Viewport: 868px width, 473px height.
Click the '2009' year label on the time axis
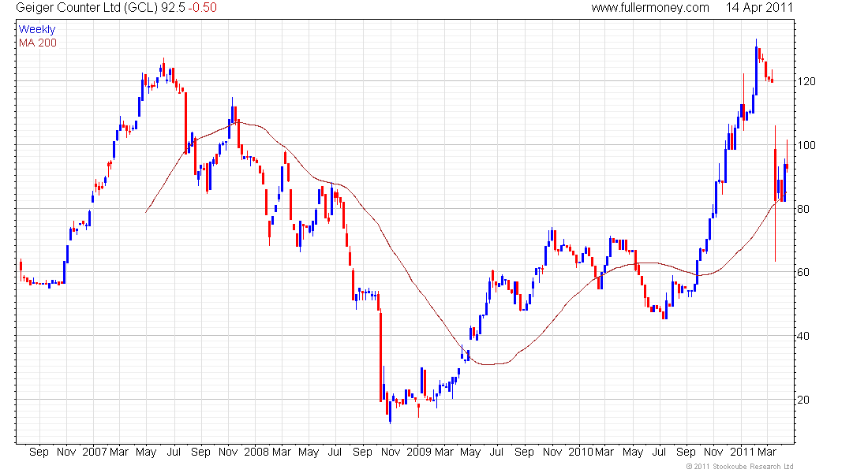pos(418,452)
